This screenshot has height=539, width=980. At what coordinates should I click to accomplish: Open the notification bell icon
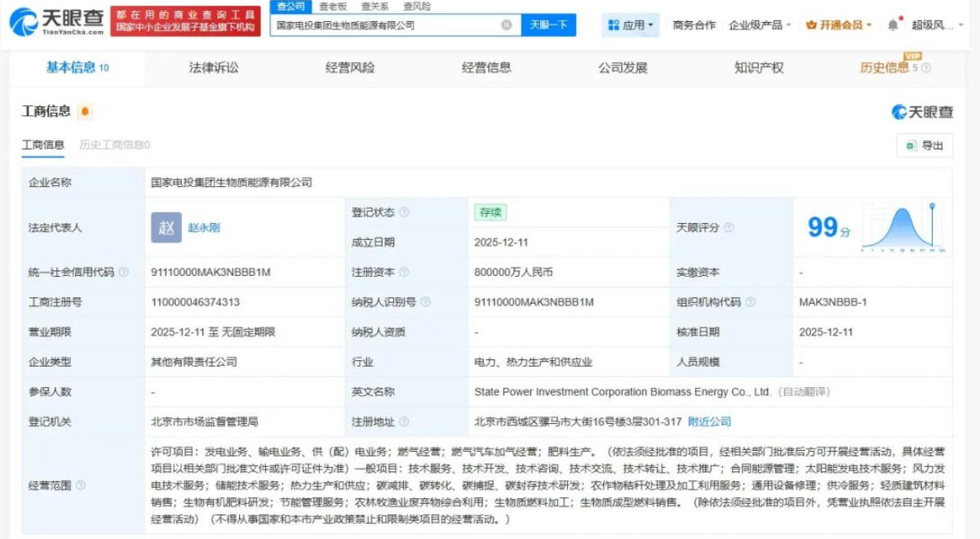pyautogui.click(x=893, y=25)
